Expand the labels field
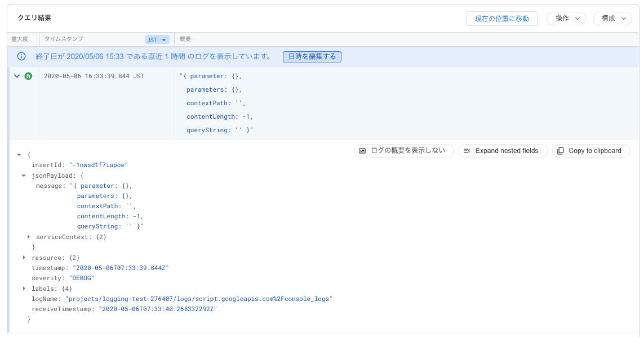Viewport: 644px width, 337px height. coord(23,288)
